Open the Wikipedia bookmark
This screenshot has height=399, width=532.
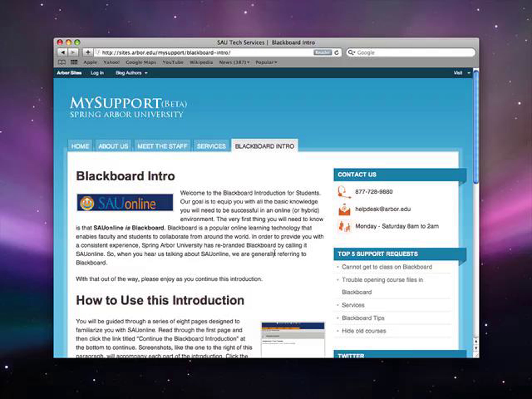coord(201,62)
